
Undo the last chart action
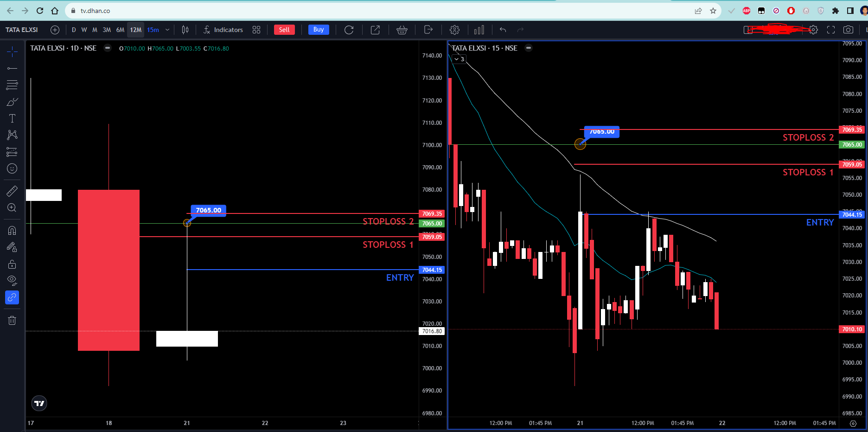tap(503, 30)
